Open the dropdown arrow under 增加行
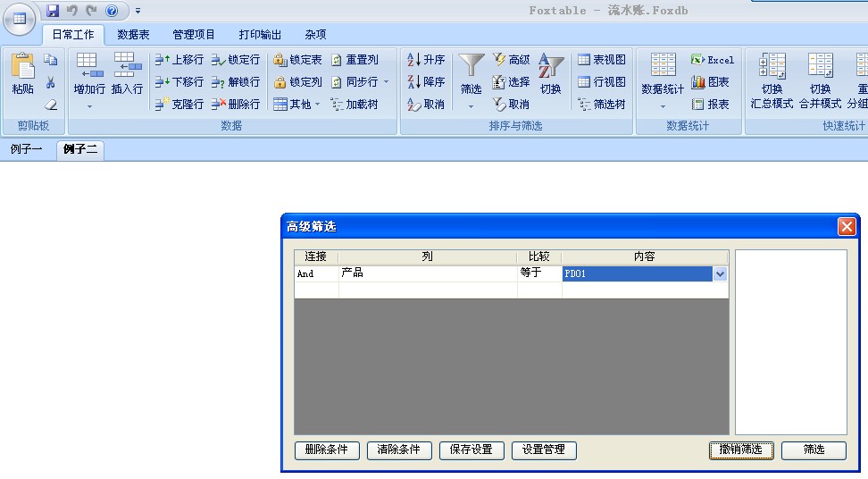 click(x=89, y=106)
